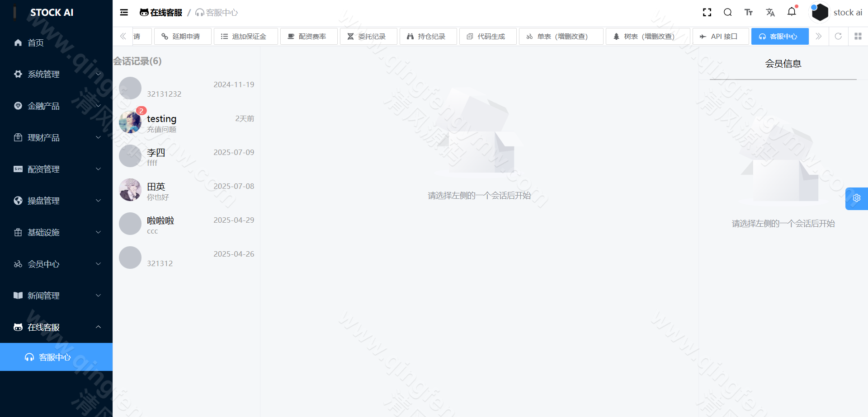868x417 pixels.
Task: Open the API 接口 tab
Action: [721, 36]
